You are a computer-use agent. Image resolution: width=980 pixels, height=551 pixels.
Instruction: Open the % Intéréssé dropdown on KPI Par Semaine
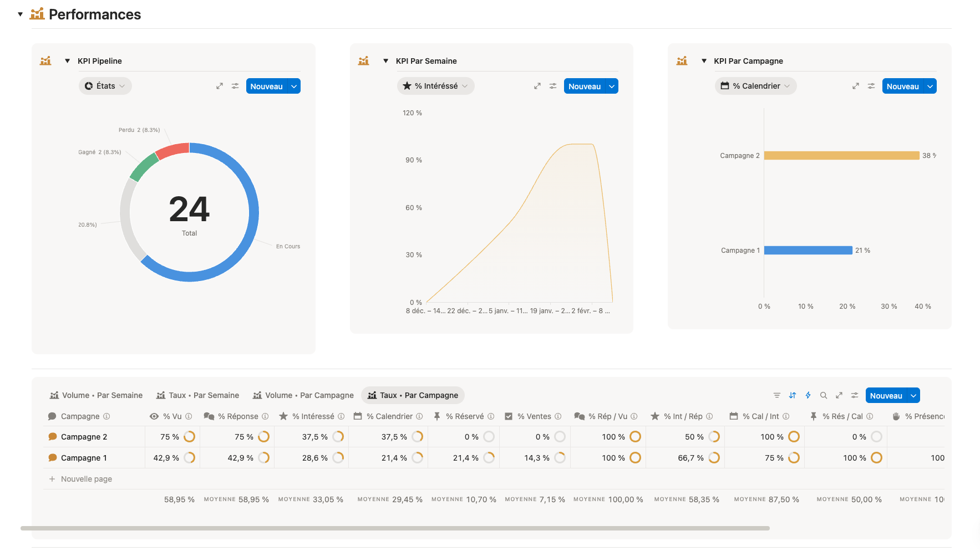[435, 86]
